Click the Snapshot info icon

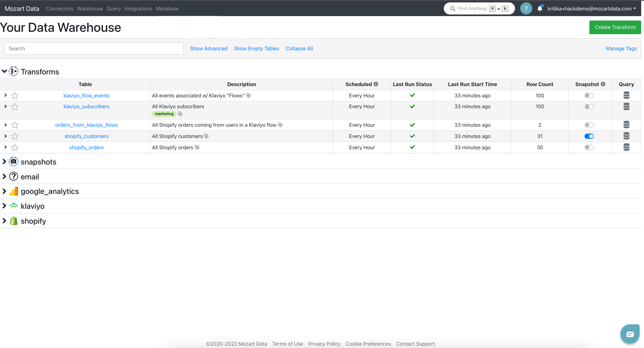[603, 84]
